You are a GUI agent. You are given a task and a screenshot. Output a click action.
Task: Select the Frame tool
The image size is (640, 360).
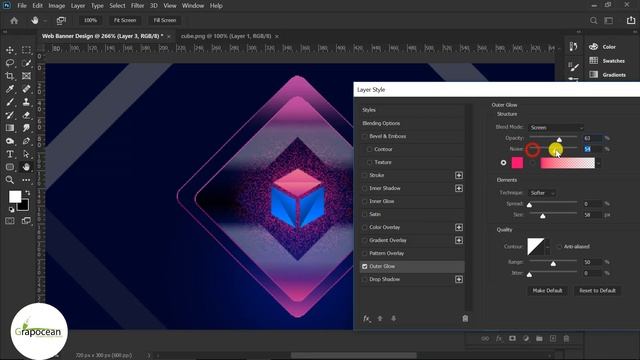click(x=26, y=76)
